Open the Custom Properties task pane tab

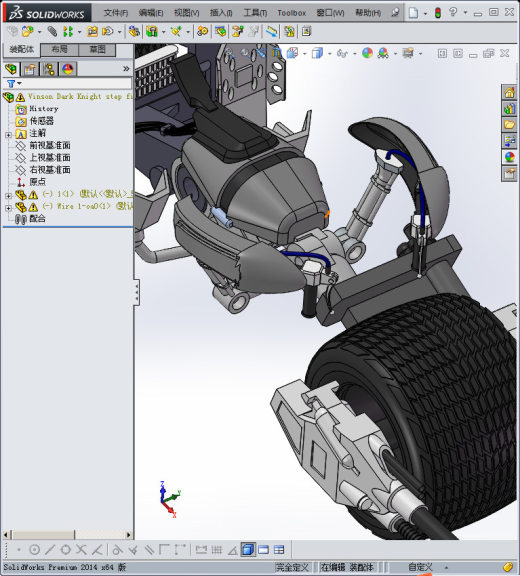tap(509, 173)
